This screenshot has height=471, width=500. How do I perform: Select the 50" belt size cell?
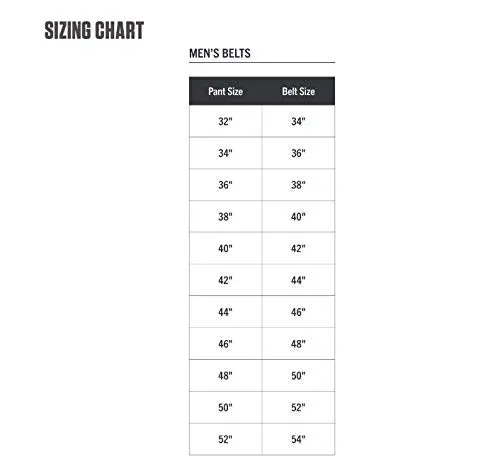[x=298, y=376]
